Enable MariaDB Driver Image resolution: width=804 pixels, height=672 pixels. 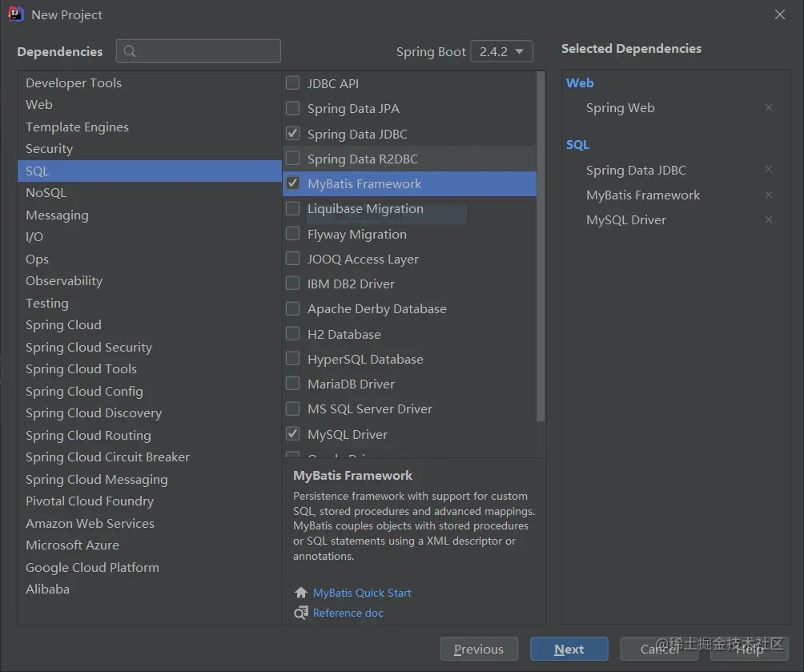[x=293, y=383]
